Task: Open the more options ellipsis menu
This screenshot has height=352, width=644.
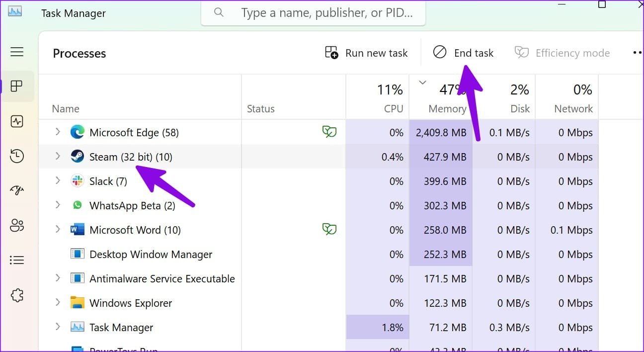Action: [638, 53]
